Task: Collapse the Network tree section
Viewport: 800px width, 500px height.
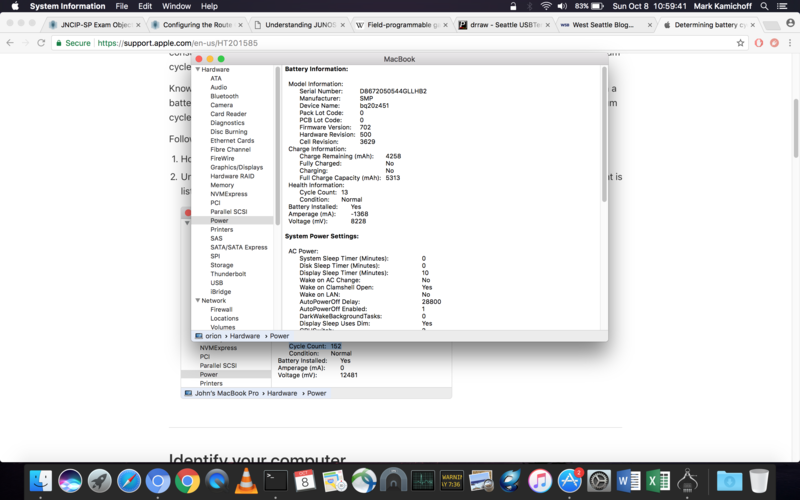Action: pyautogui.click(x=198, y=300)
